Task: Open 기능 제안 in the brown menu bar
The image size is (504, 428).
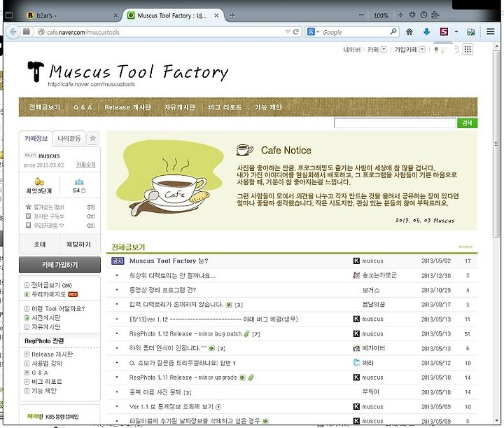Action: (x=268, y=107)
